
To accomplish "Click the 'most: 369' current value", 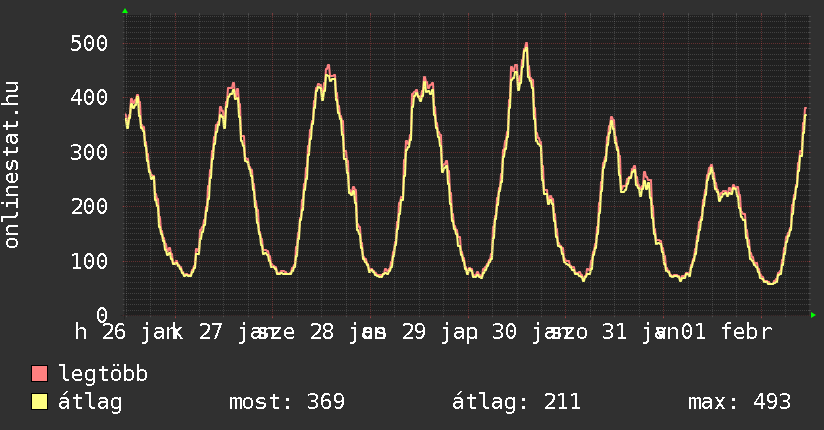I will click(x=287, y=402).
